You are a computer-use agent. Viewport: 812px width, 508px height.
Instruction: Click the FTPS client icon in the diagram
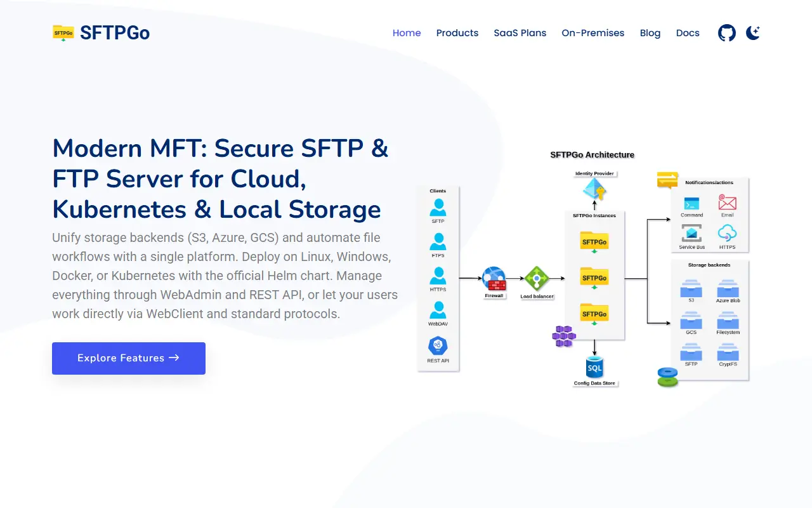438,242
